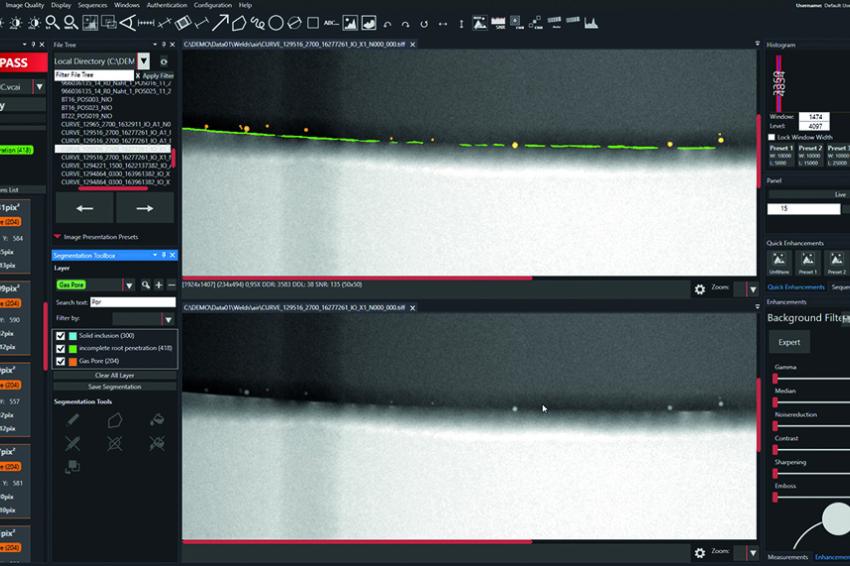850x566 pixels.
Task: Add a new layer with plus button
Action: click(159, 285)
